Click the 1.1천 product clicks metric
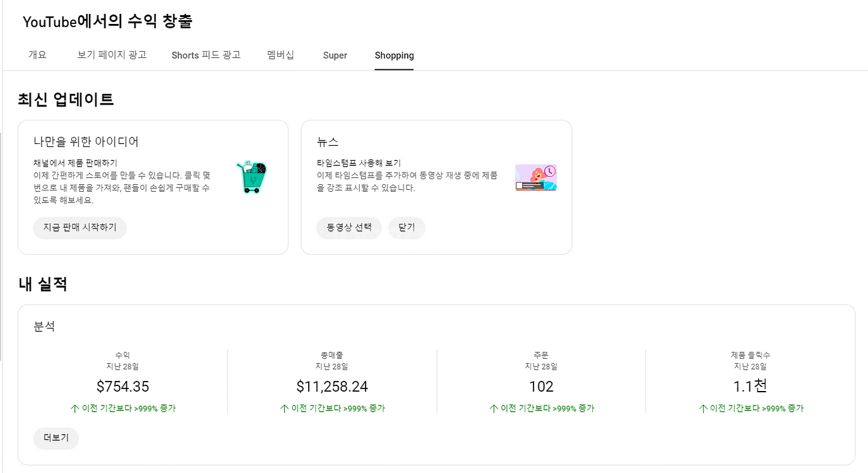This screenshot has width=868, height=473. tap(751, 387)
